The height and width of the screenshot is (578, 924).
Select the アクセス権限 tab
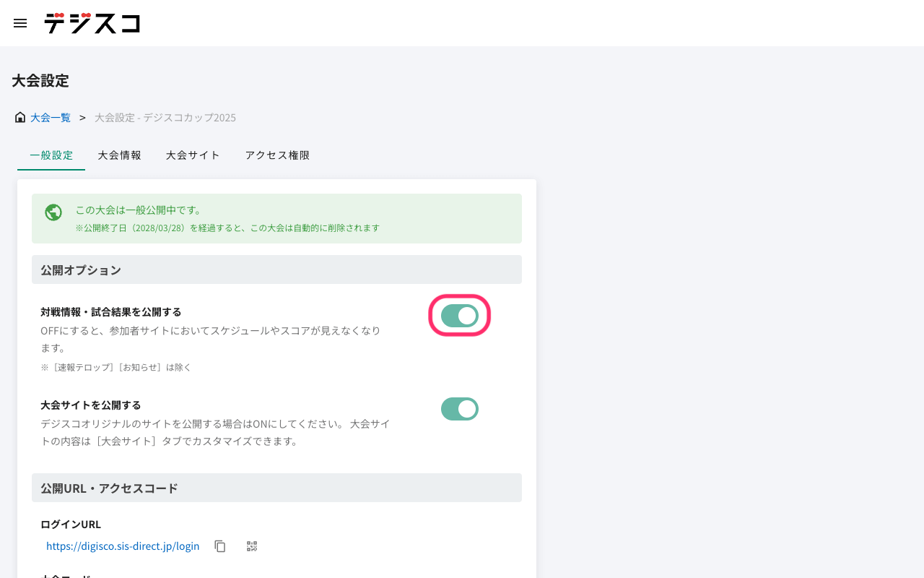pyautogui.click(x=277, y=155)
